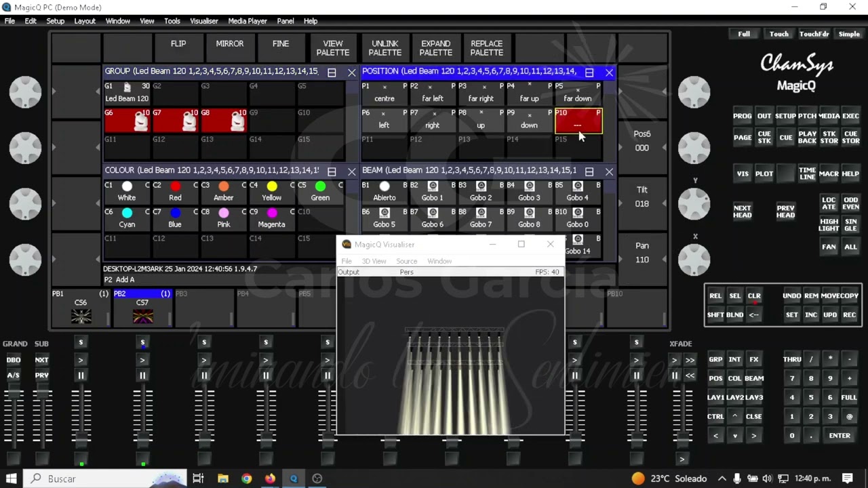The width and height of the screenshot is (868, 488).
Task: Open the Setup menu
Action: [56, 21]
